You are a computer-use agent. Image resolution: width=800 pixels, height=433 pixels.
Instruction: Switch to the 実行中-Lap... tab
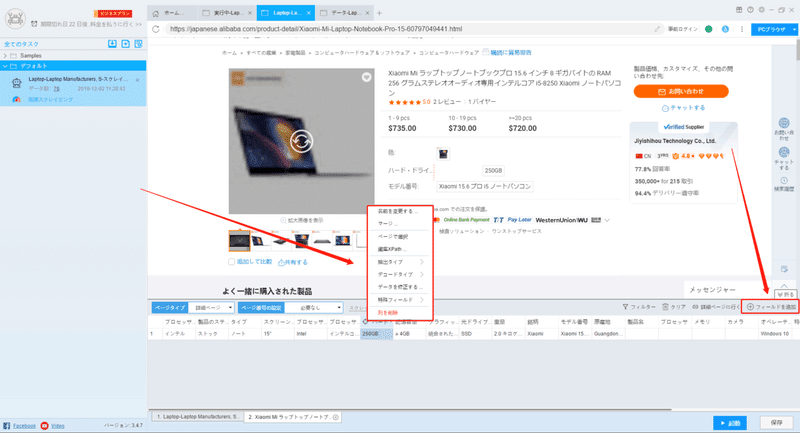(x=227, y=13)
